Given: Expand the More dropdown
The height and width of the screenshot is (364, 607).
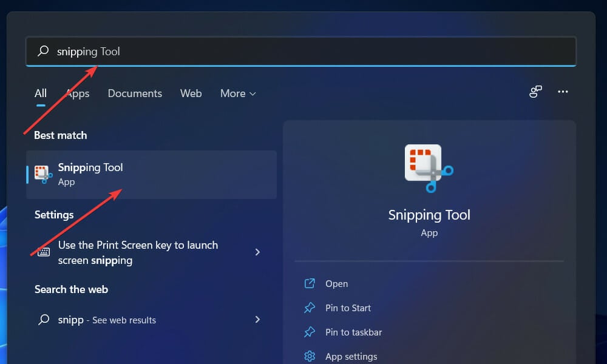Looking at the screenshot, I should 238,93.
